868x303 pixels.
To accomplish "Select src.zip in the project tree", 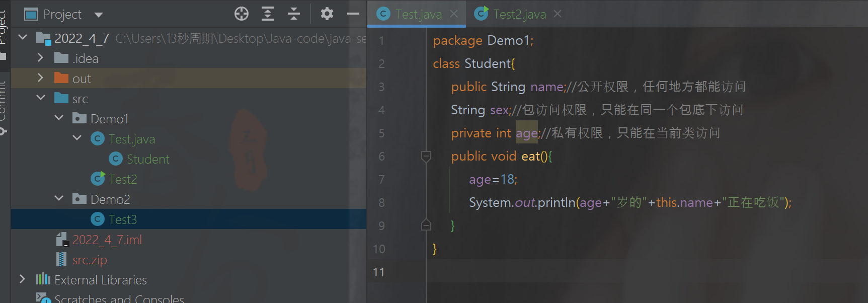I will (90, 260).
